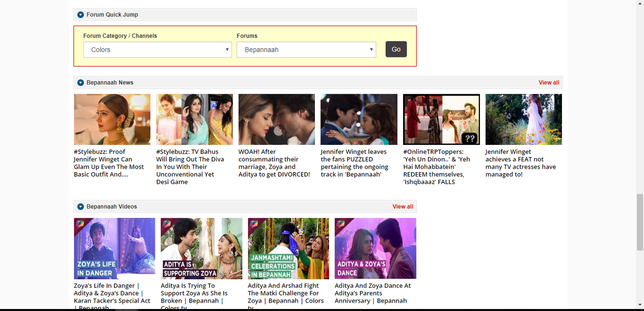
Task: Open 'Aditya Is Trying To Support Zoya' title link
Action: tap(194, 296)
